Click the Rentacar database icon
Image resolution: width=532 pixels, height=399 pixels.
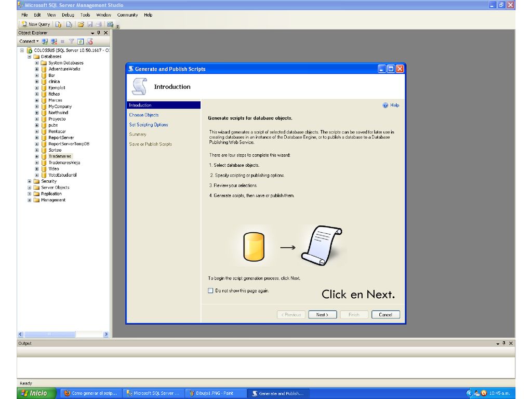coord(44,131)
